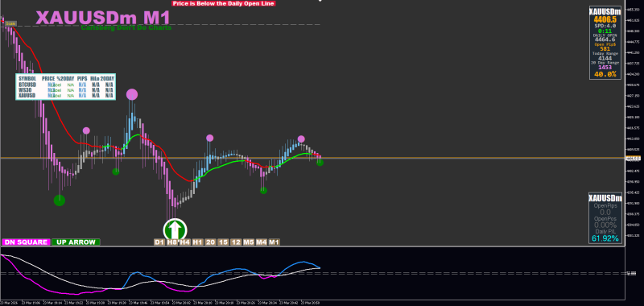The image size is (644, 306).
Task: Click the DN SQUARE button
Action: [x=27, y=242]
